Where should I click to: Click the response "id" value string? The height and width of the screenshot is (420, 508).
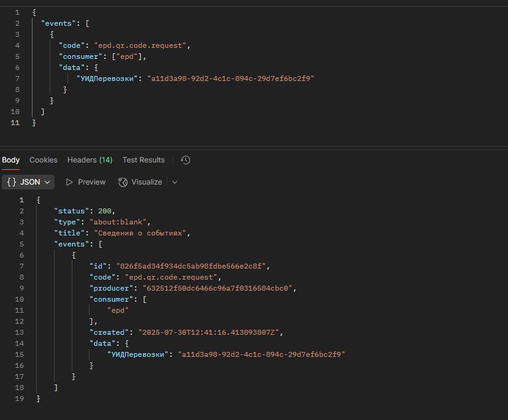coord(191,266)
